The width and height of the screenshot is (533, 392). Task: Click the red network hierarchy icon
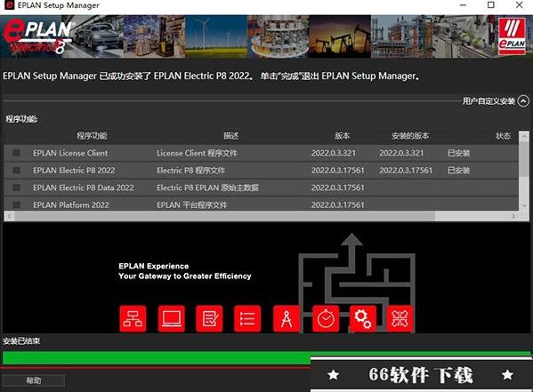133,318
